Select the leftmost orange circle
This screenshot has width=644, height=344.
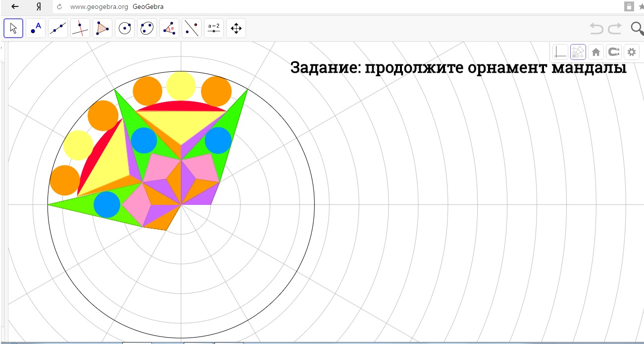click(65, 180)
